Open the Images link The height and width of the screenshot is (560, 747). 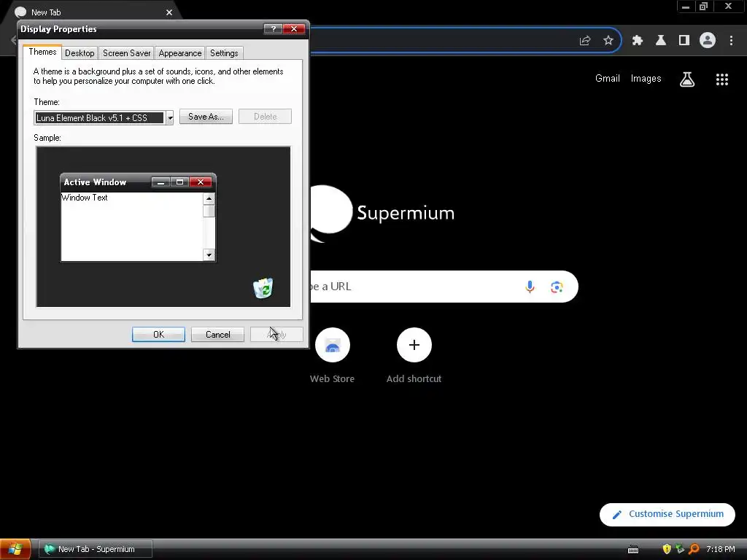tap(646, 79)
